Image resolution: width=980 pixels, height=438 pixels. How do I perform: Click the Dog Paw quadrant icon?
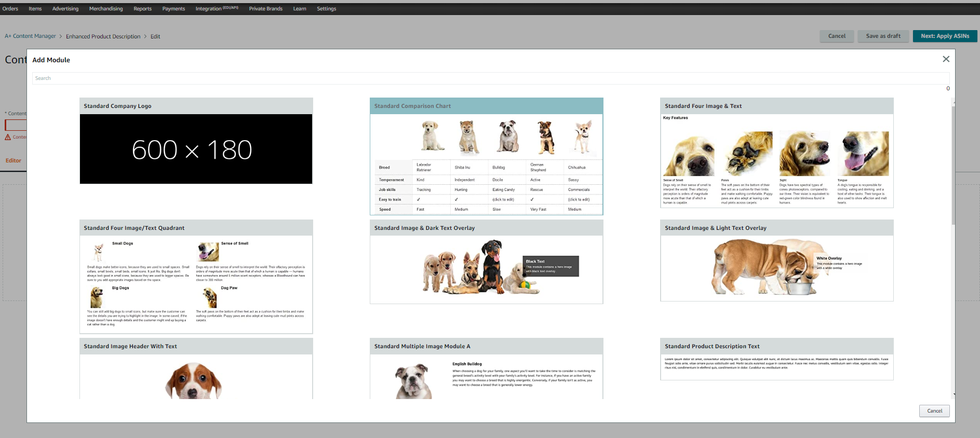pyautogui.click(x=210, y=297)
